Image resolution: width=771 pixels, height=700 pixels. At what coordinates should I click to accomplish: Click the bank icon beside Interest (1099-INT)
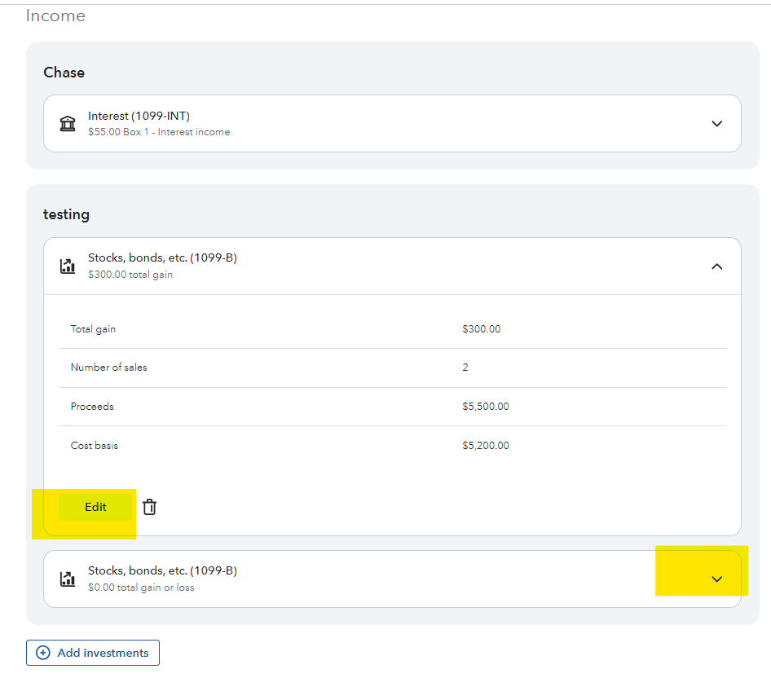tap(68, 124)
